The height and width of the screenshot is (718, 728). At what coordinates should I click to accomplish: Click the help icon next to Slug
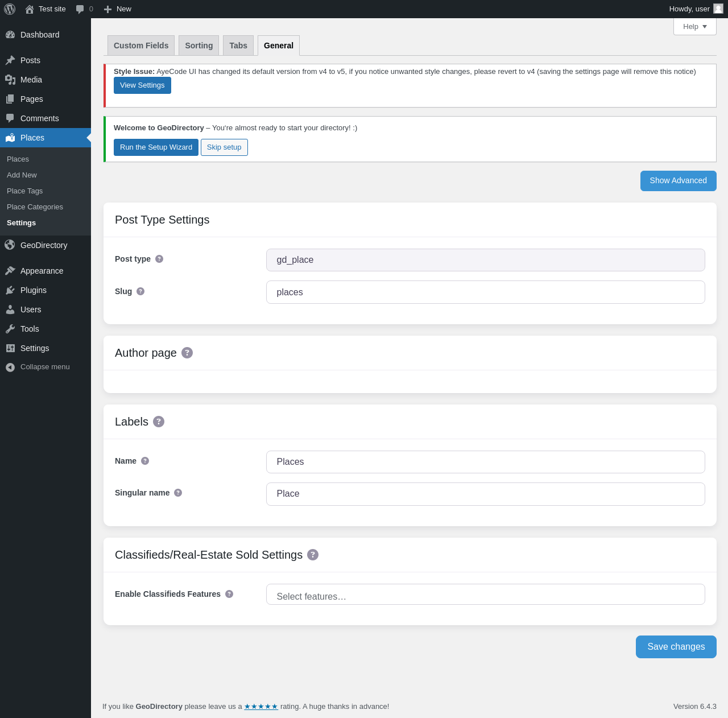140,291
